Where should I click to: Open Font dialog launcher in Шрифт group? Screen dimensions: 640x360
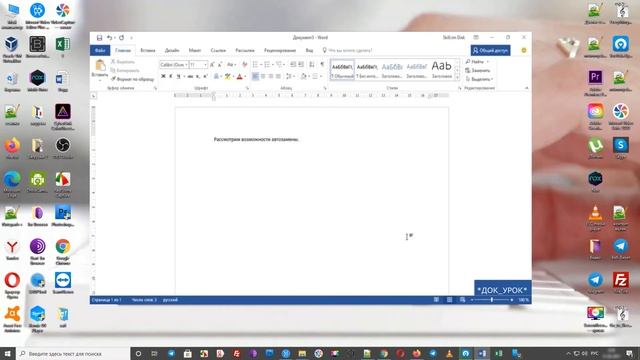point(247,88)
